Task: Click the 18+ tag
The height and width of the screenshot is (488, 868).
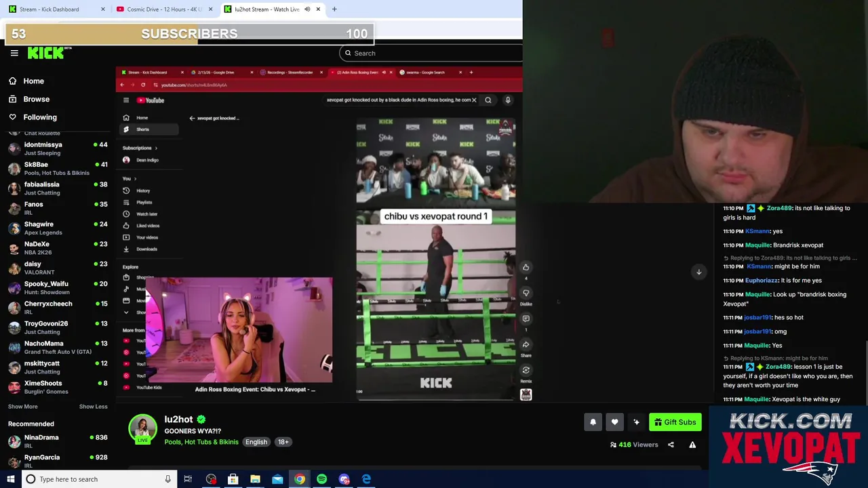Action: tap(283, 442)
